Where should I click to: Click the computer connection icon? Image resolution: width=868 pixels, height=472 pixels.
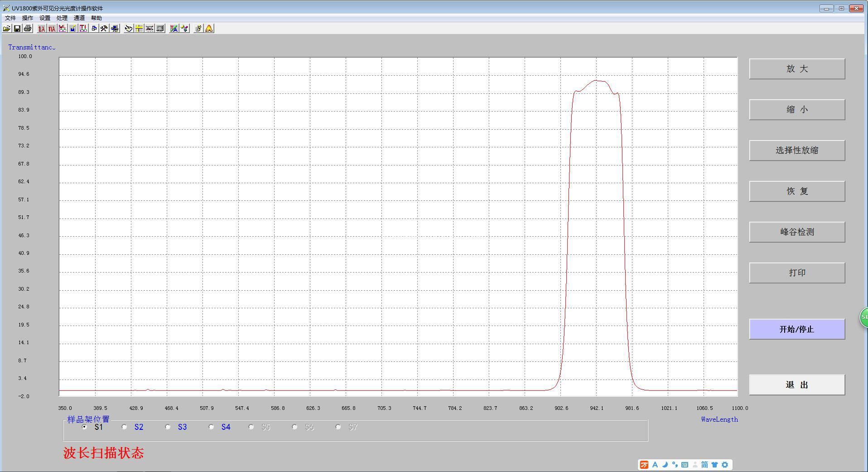[115, 29]
